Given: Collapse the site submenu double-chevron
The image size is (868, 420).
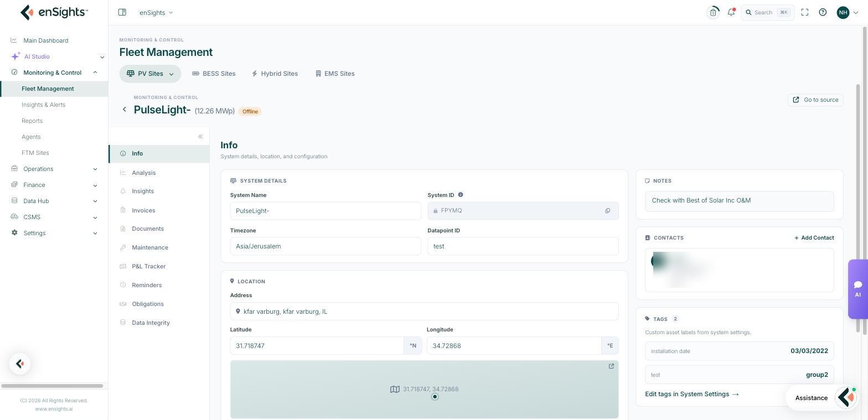Looking at the screenshot, I should [x=200, y=137].
